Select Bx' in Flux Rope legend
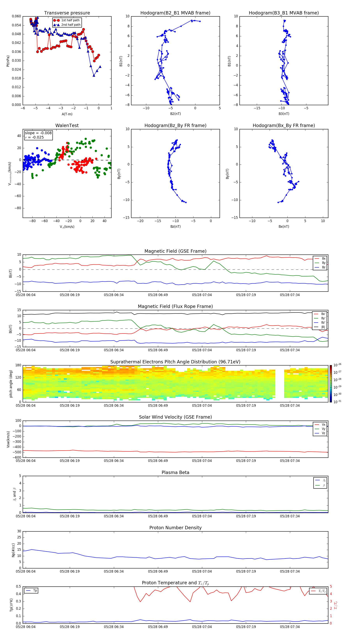The height and width of the screenshot is (644, 351). click(x=320, y=314)
